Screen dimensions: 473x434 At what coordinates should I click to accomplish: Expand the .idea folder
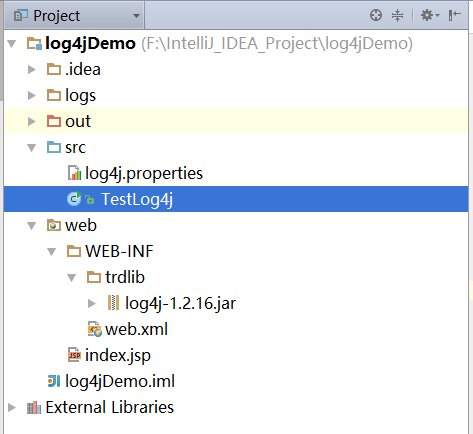32,69
